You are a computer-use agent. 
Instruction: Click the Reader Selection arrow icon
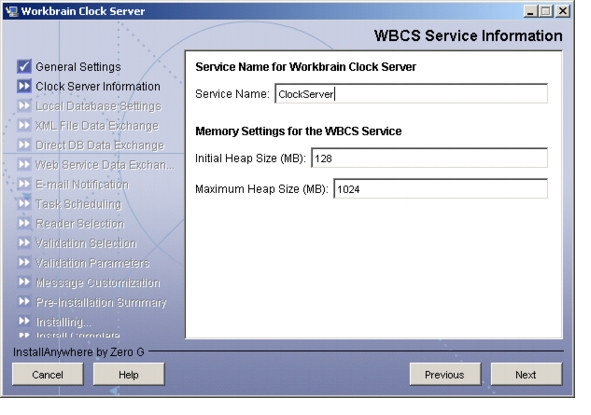pos(24,224)
